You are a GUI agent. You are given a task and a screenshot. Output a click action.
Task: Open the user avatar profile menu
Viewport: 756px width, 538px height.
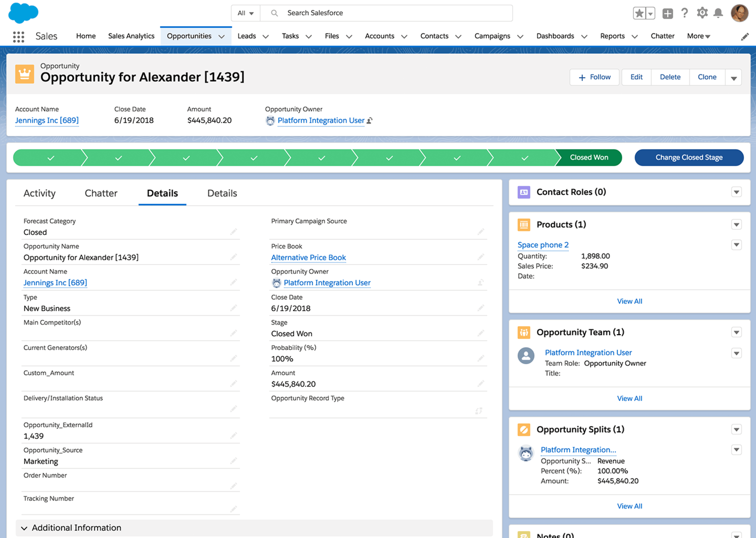pyautogui.click(x=739, y=13)
